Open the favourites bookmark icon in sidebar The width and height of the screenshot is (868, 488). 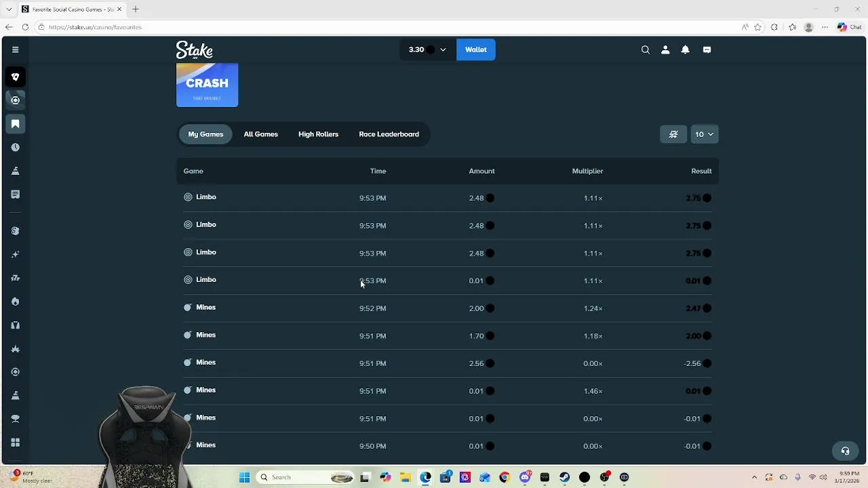15,124
